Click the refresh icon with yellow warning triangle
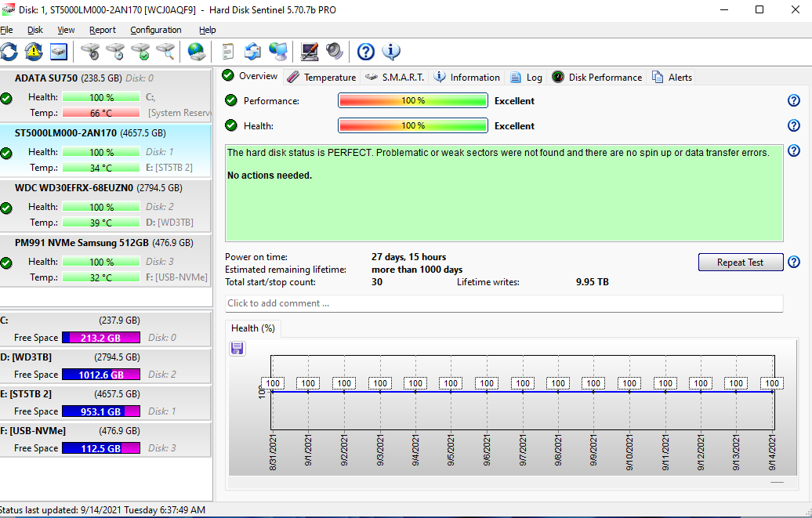Image resolution: width=812 pixels, height=518 pixels. tap(34, 51)
